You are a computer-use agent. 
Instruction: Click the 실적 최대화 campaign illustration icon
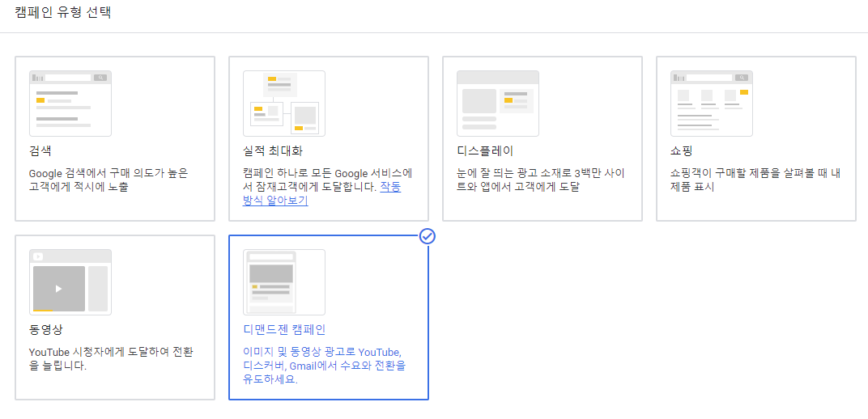click(284, 104)
